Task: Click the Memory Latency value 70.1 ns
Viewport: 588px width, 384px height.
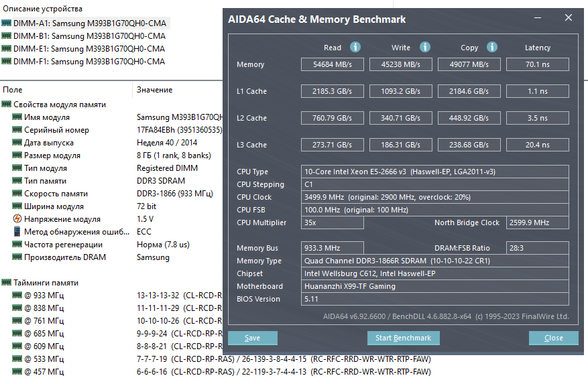Action: point(537,64)
